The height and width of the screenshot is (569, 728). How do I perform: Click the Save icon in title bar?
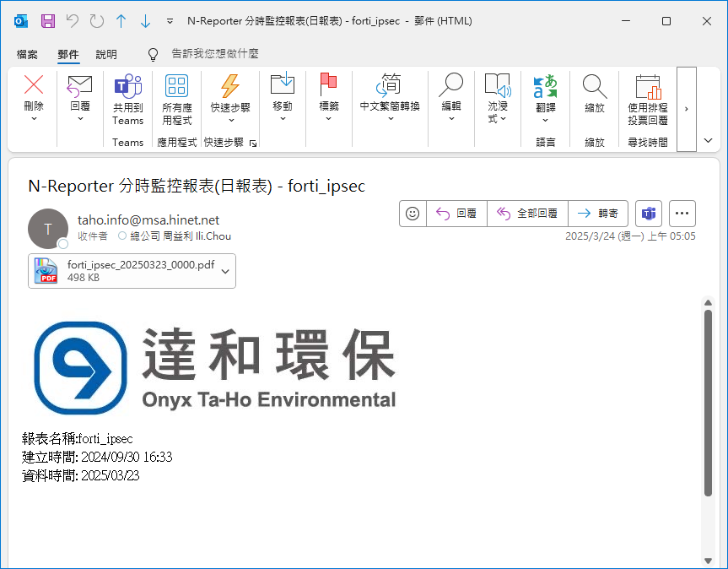coord(48,21)
